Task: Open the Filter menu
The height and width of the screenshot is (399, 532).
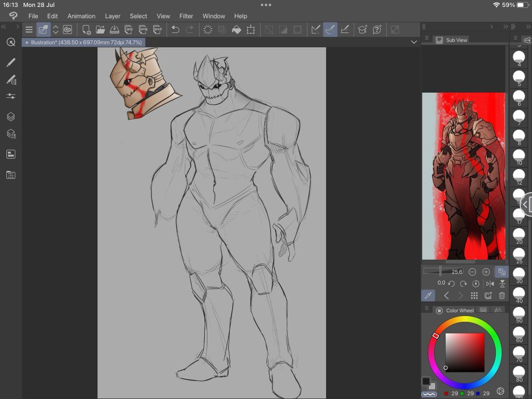Action: [x=186, y=16]
